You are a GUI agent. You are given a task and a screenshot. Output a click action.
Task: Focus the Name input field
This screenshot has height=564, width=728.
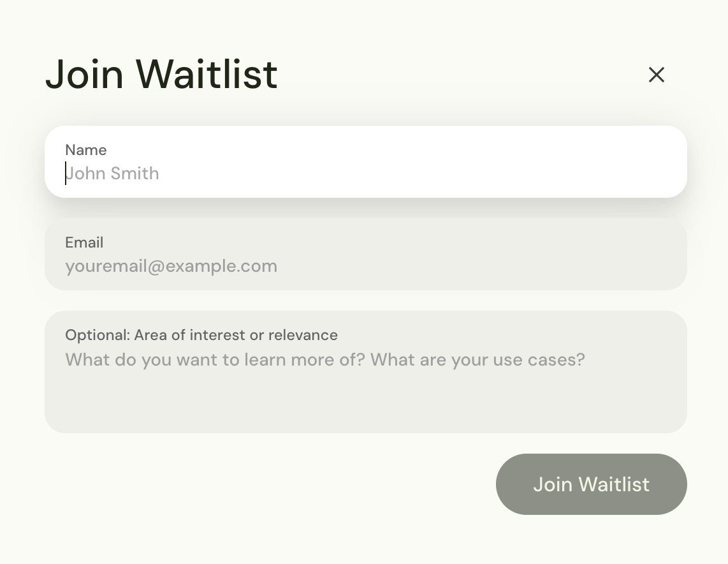(x=365, y=173)
